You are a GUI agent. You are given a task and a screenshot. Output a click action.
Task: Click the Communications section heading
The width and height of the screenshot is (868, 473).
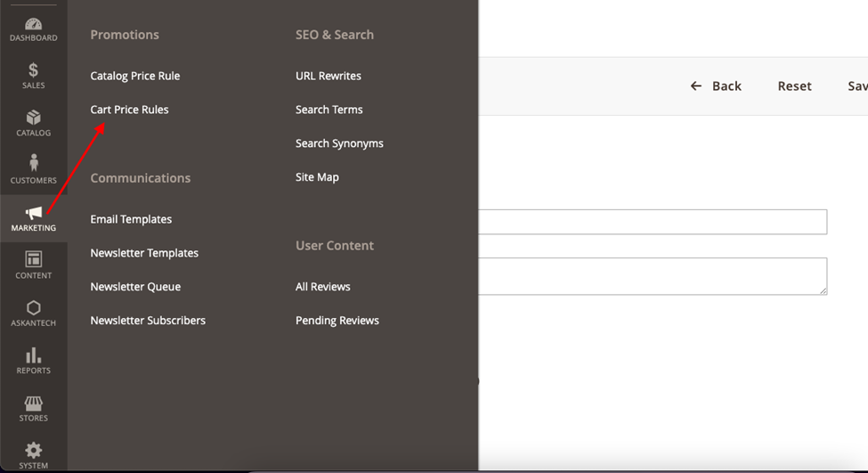pyautogui.click(x=141, y=178)
